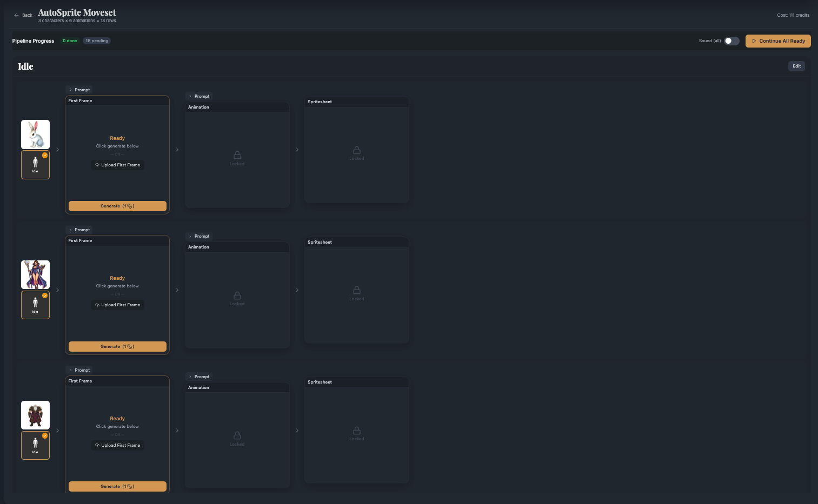Click the play icon inside Continue All Ready
Screen dimensions: 818x504
754,41
